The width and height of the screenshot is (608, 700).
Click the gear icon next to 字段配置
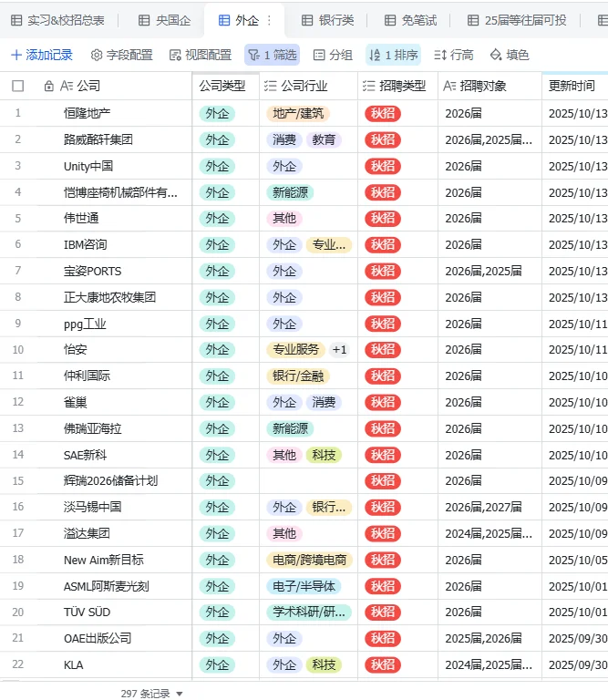click(x=97, y=55)
